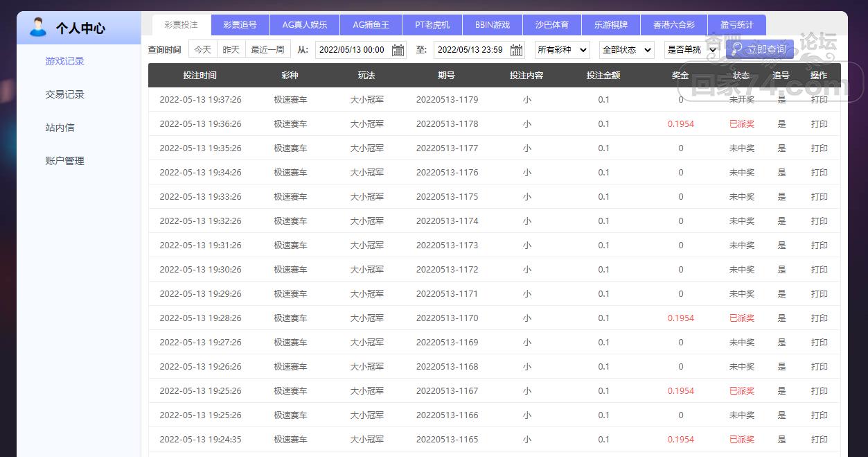Click the end date calendar icon
This screenshot has width=868, height=457.
pos(517,50)
